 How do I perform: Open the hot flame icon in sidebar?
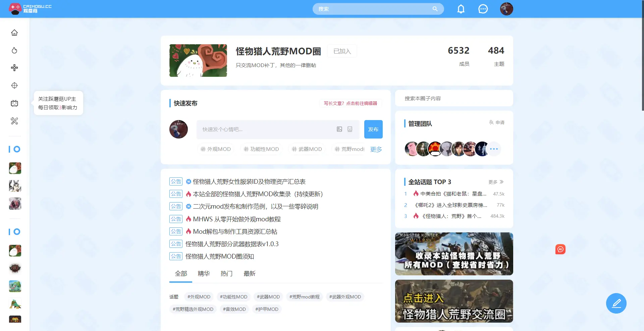click(14, 50)
